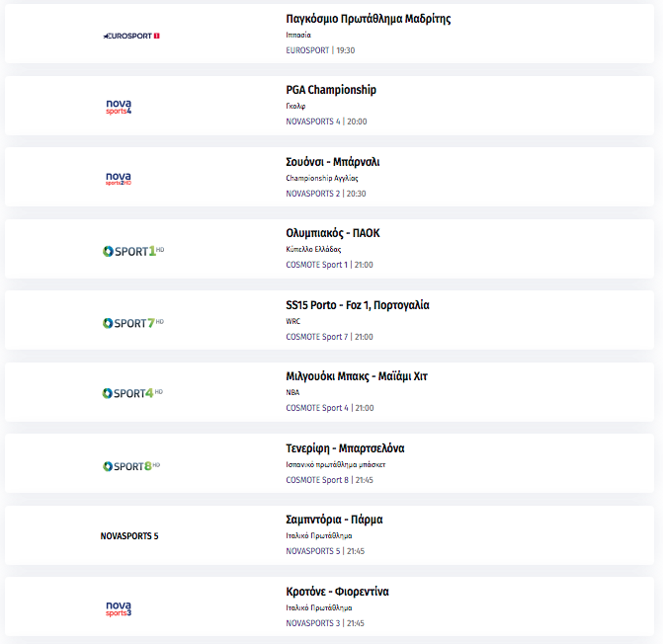The height and width of the screenshot is (644, 663).
Task: Click the NOVASPORTS 5 channel text logo
Action: pyautogui.click(x=129, y=536)
